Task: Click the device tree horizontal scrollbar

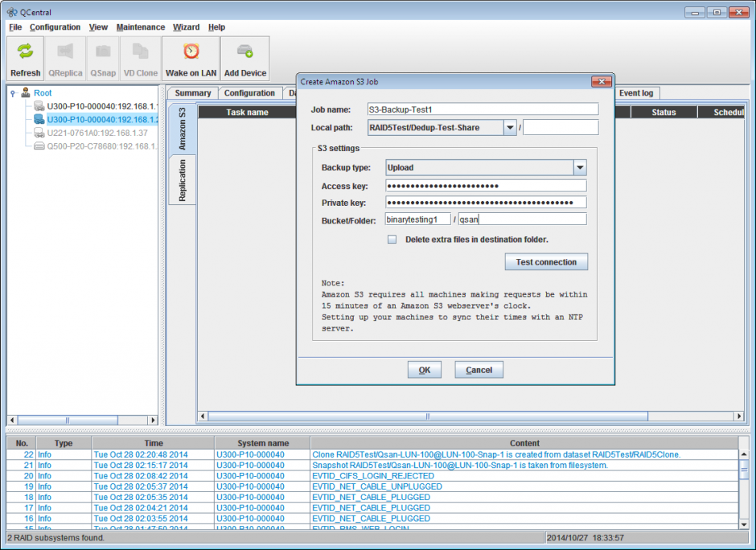Action: tap(68, 420)
